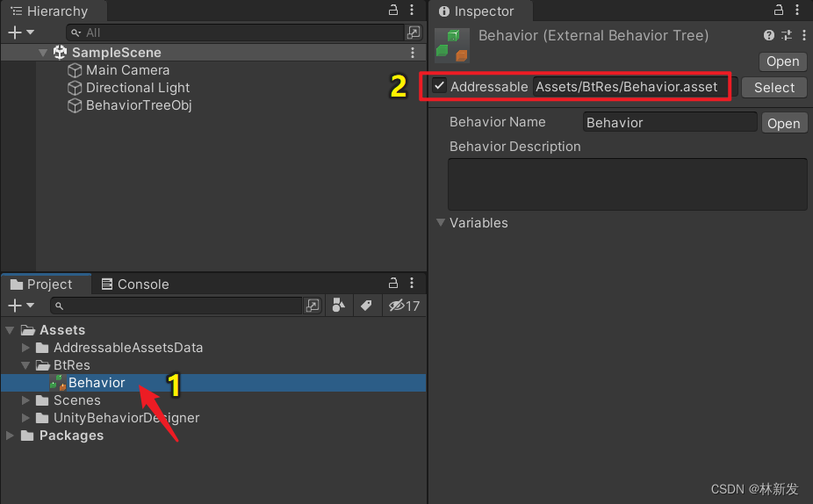The image size is (813, 504).
Task: Click the Hierarchy search field
Action: pyautogui.click(x=235, y=32)
